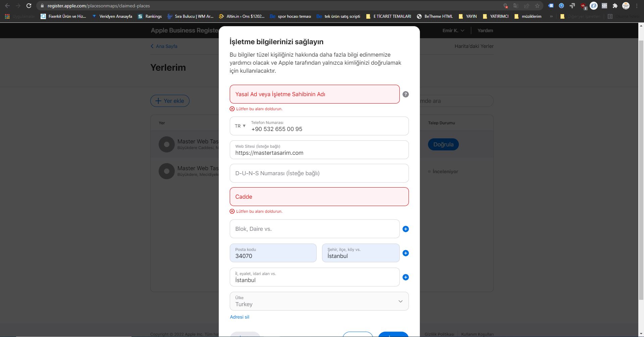Open the Chrome profile avatar
Screen dimensions: 644x337
[626, 6]
